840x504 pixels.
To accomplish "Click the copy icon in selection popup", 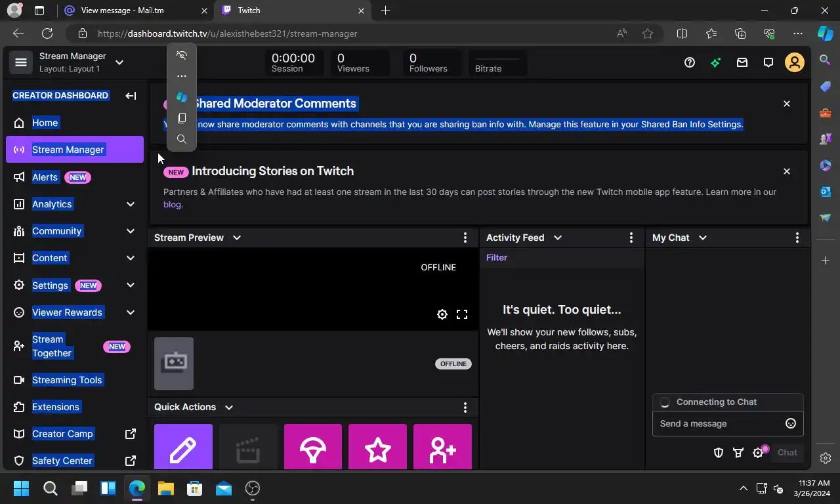I will pos(182,118).
